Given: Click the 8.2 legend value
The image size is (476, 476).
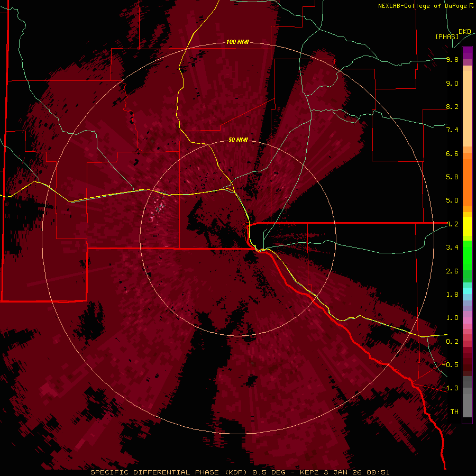Looking at the screenshot, I should tap(452, 106).
